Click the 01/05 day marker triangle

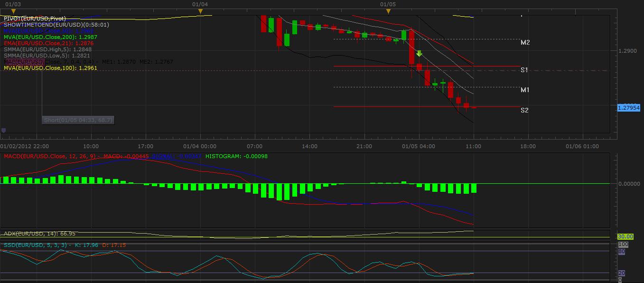388,11
